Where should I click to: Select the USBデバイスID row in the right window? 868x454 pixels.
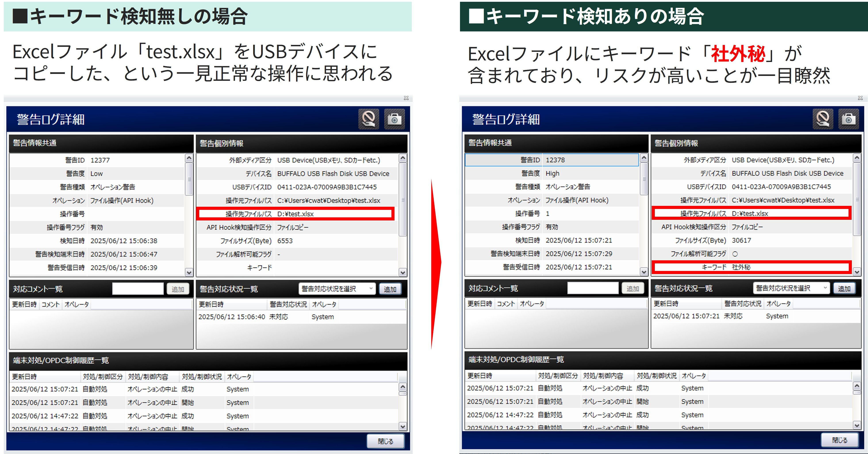point(752,187)
